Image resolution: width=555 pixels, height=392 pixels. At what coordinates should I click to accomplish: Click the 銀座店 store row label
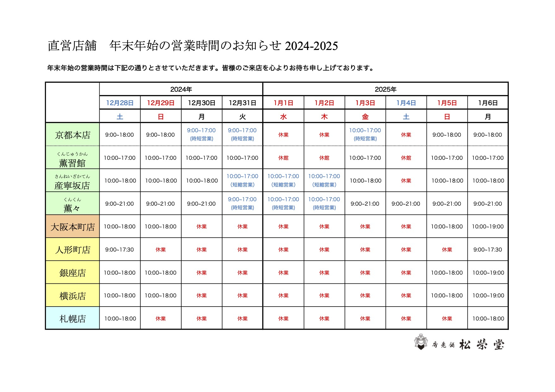click(x=72, y=273)
